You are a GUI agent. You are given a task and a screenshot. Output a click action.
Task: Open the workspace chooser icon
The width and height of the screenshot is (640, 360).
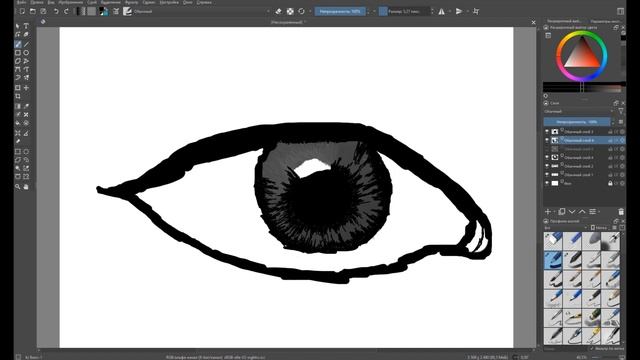tap(620, 11)
